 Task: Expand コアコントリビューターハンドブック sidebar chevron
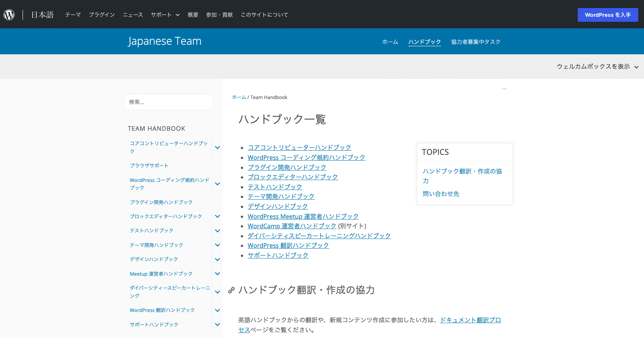coord(217,148)
